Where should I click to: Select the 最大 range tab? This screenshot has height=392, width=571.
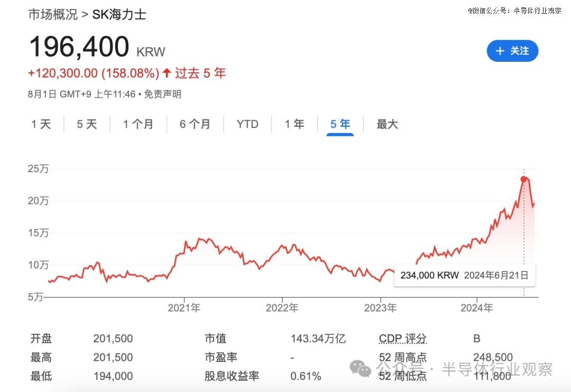387,124
